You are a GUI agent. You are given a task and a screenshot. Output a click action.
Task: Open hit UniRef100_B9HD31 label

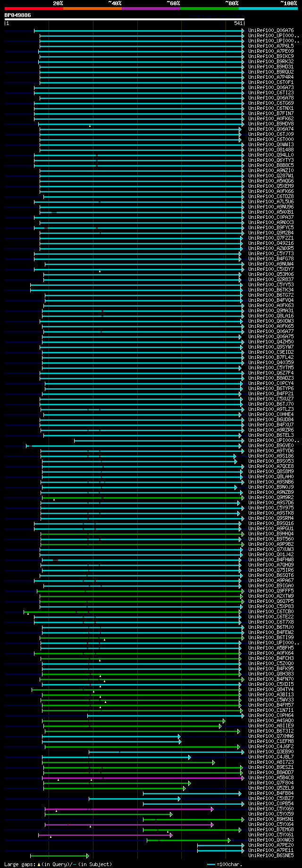271,67
